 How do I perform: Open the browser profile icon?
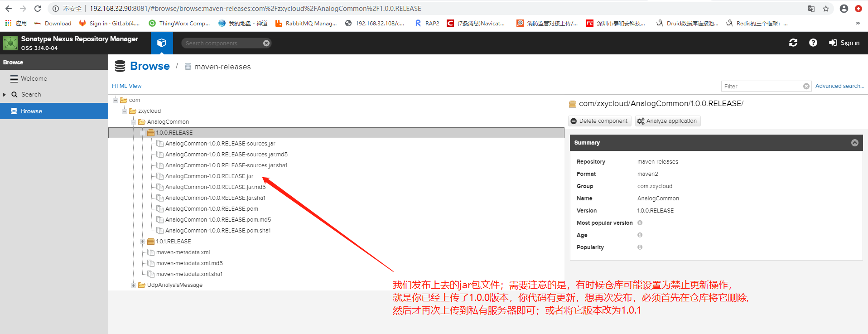(x=844, y=9)
